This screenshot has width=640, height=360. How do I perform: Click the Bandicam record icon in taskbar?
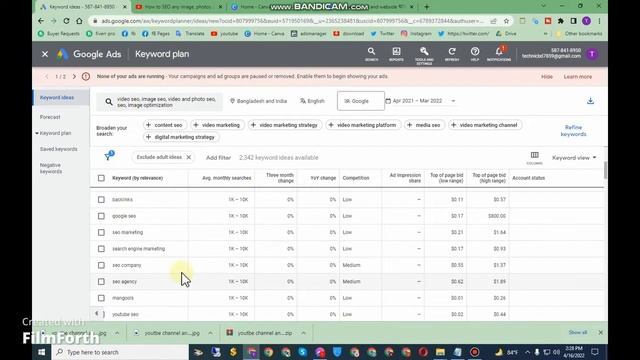pos(474,352)
